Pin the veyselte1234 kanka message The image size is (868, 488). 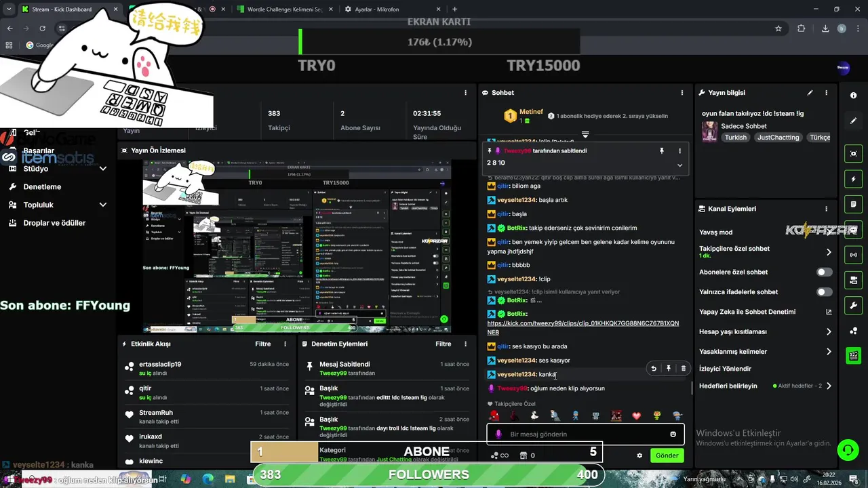[x=669, y=369]
